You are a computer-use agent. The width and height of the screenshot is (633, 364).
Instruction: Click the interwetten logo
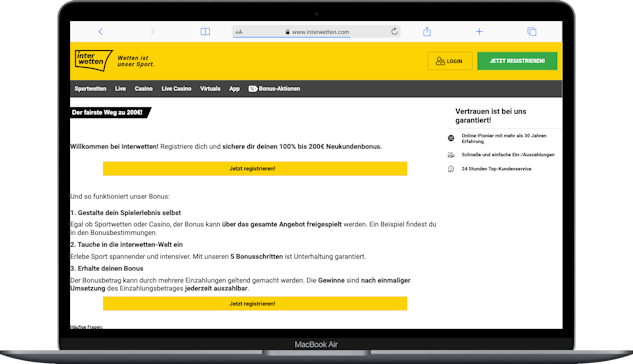point(93,61)
